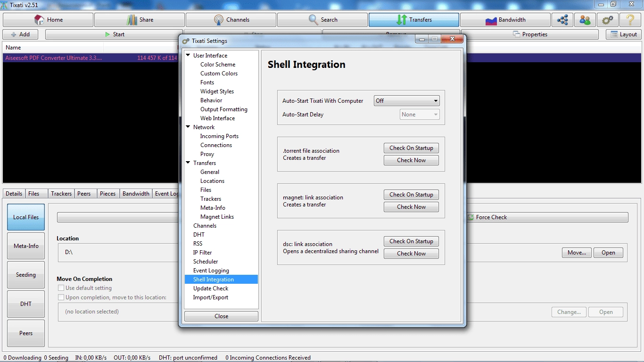Select Output Formatting in settings tree
Image resolution: width=644 pixels, height=362 pixels.
pyautogui.click(x=223, y=109)
